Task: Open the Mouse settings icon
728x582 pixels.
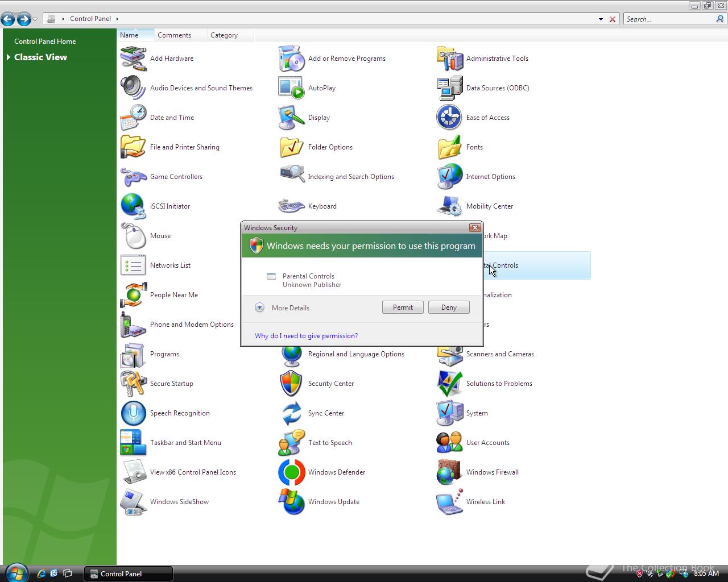Action: [x=134, y=236]
